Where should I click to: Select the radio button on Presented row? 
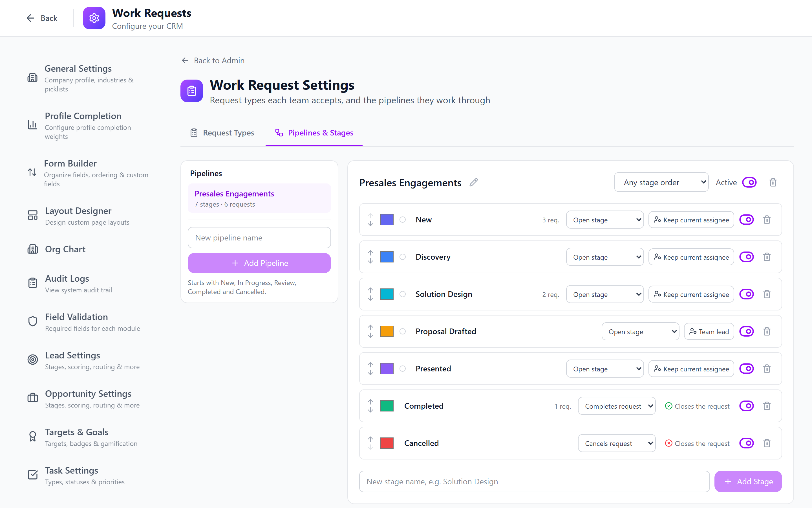click(x=403, y=369)
